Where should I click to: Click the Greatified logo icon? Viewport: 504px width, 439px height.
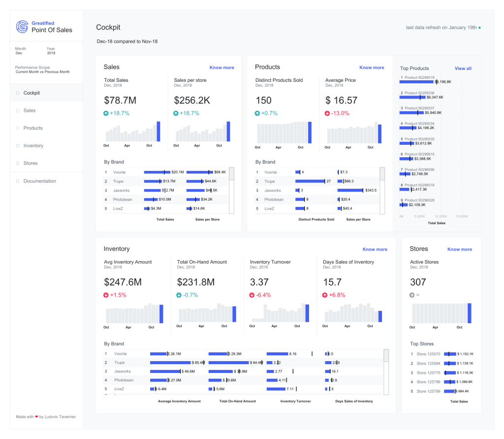(22, 27)
